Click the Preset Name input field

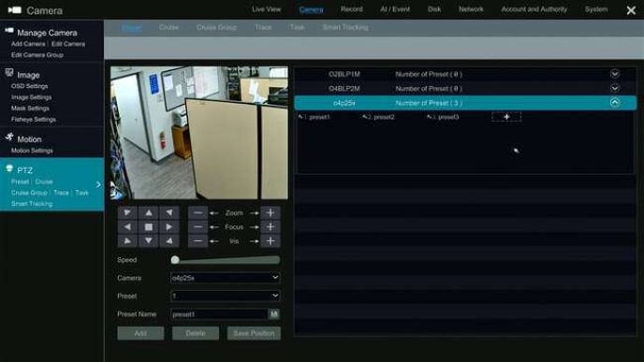click(219, 314)
